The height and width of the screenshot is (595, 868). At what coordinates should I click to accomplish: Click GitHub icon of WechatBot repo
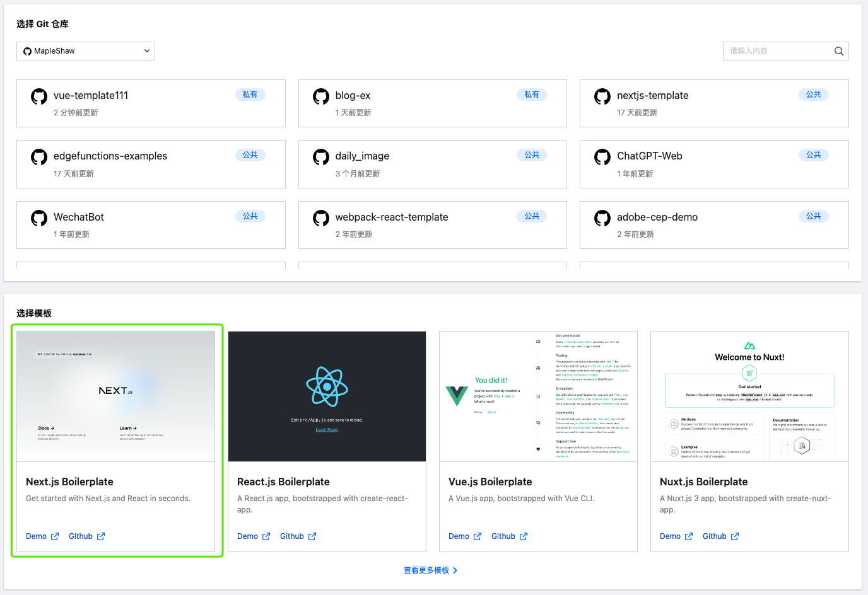(x=39, y=218)
